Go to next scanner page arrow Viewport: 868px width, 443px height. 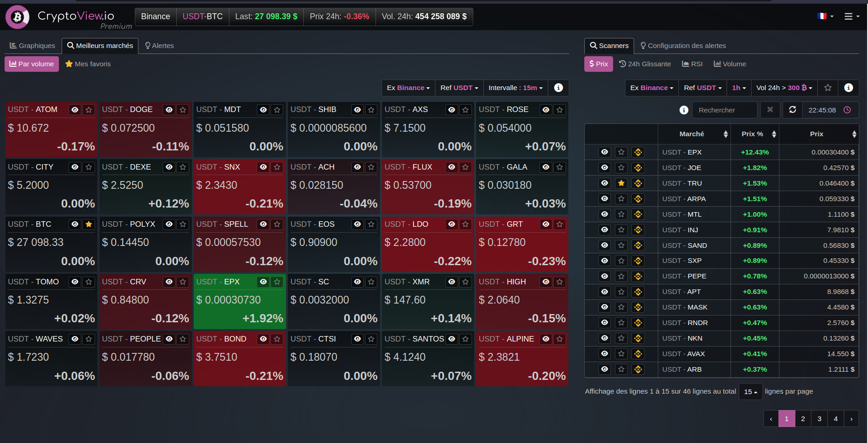coord(851,419)
